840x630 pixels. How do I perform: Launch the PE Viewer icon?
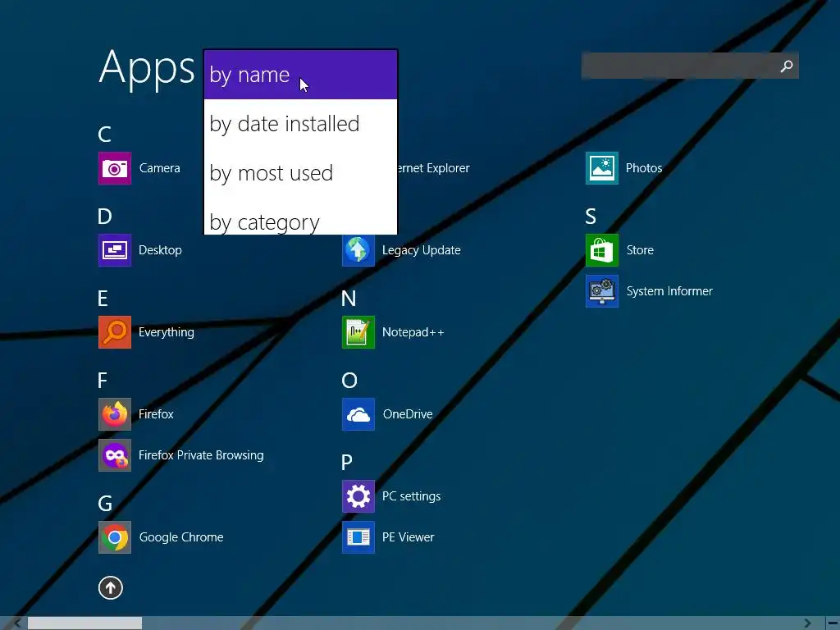tap(358, 537)
